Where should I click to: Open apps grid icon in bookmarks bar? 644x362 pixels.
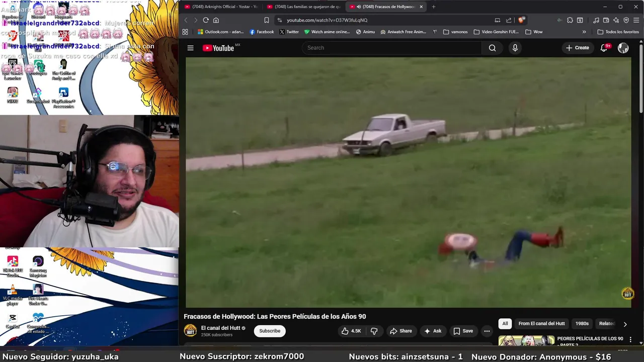pyautogui.click(x=185, y=32)
